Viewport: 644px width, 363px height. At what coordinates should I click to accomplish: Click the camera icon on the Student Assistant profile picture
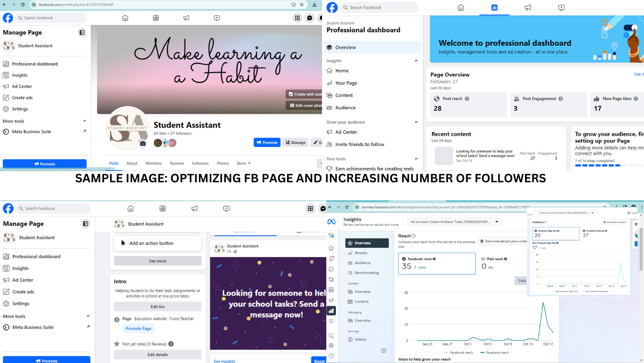[143, 143]
